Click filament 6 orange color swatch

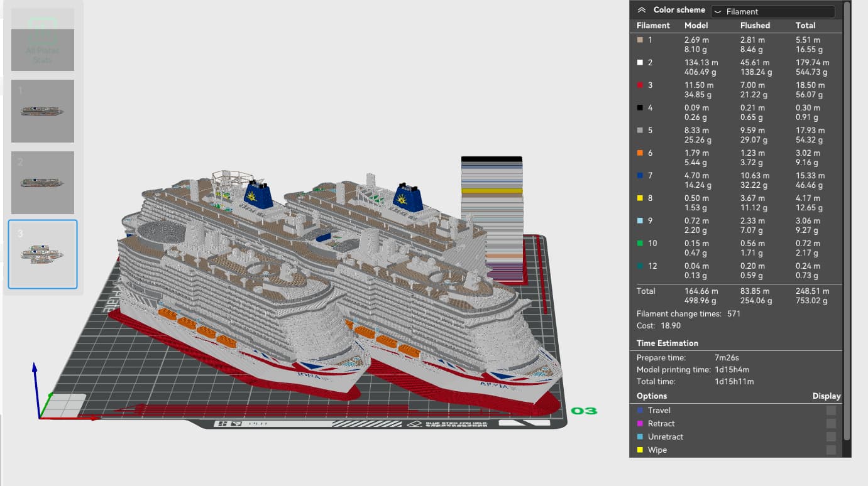click(640, 153)
